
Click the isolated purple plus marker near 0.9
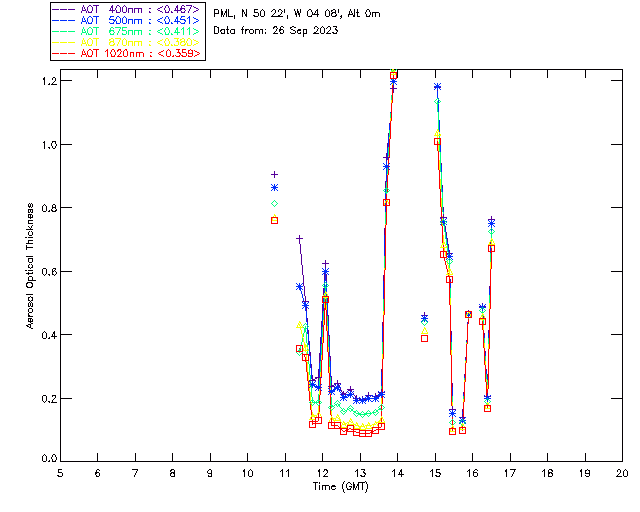pyautogui.click(x=275, y=175)
